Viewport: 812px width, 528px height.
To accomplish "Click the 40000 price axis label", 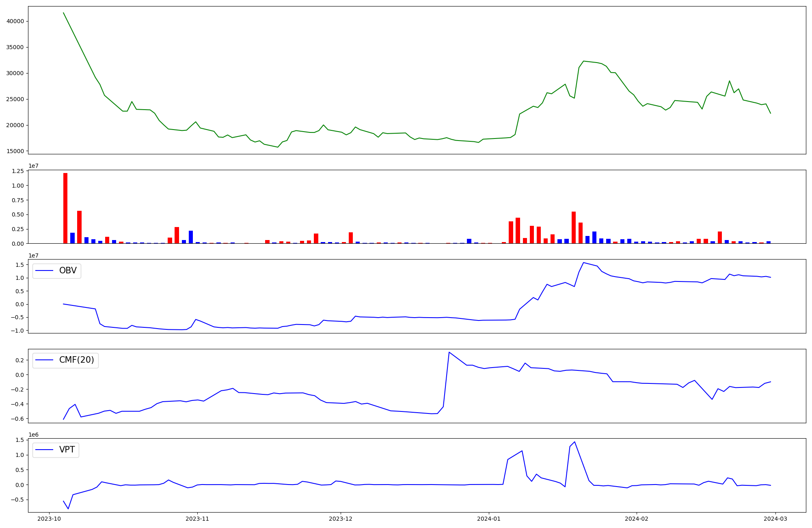I will [15, 21].
